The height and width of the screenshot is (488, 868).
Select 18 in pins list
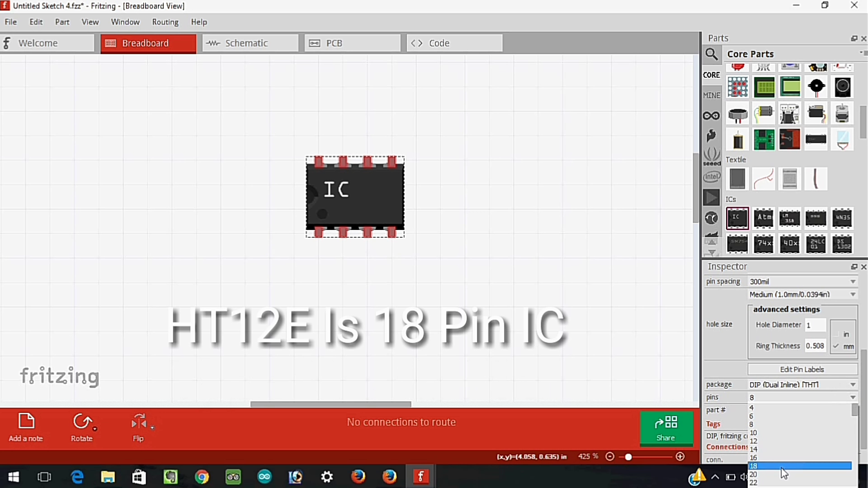click(800, 466)
